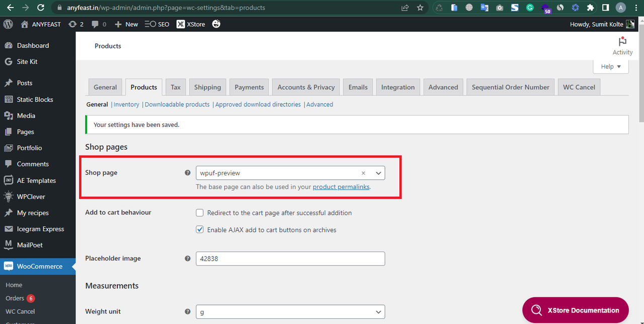Switch to WC Cancel settings tab
Viewport: 644px width, 324px height.
point(579,87)
